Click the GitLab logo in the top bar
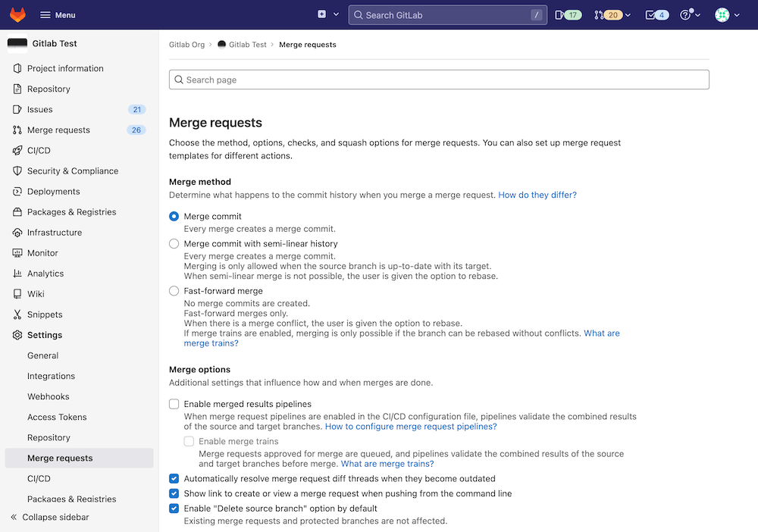The image size is (758, 532). (x=17, y=14)
